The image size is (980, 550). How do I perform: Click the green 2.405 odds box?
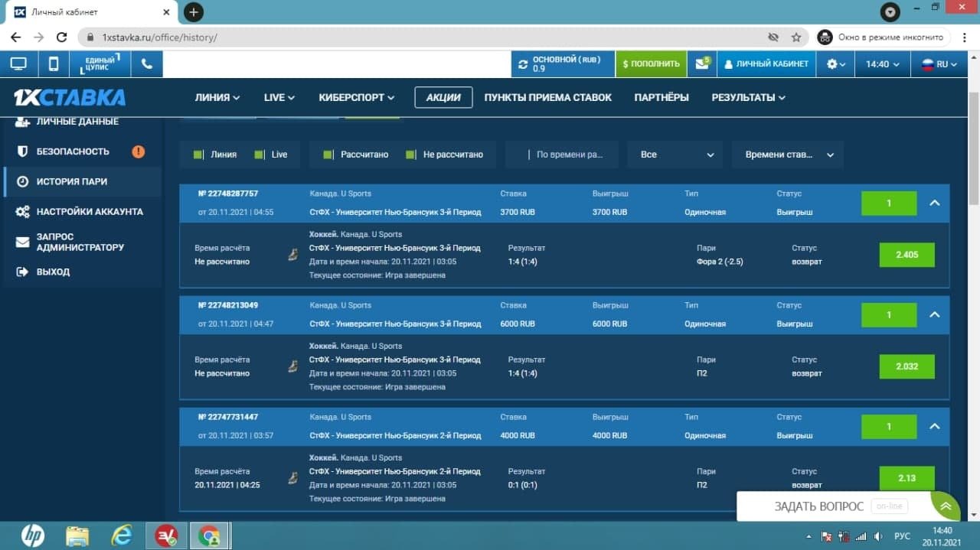906,255
